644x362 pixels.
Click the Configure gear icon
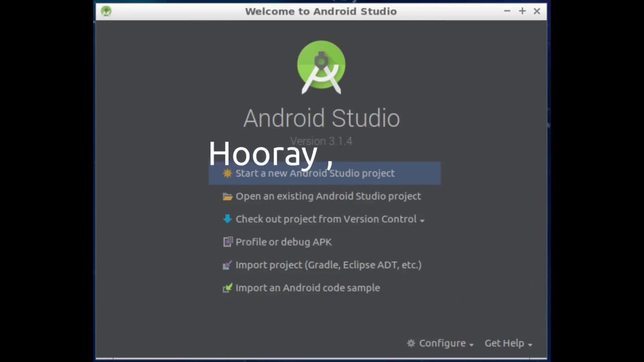tap(411, 343)
